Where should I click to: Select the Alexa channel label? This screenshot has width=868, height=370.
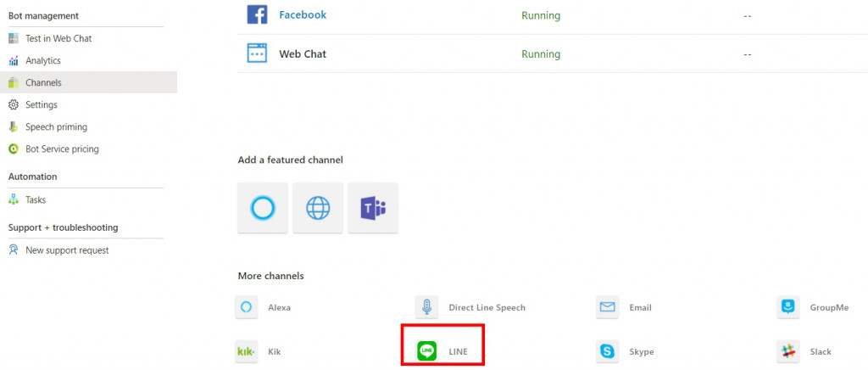click(280, 307)
